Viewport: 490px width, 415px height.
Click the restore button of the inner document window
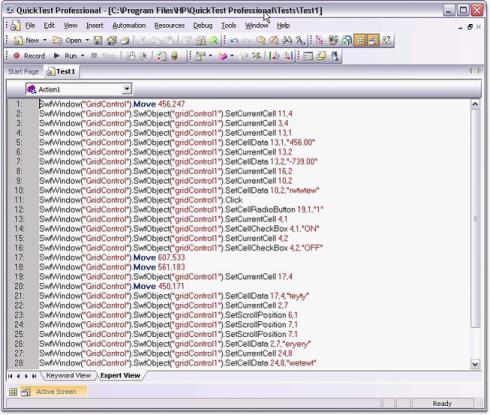pyautogui.click(x=470, y=27)
